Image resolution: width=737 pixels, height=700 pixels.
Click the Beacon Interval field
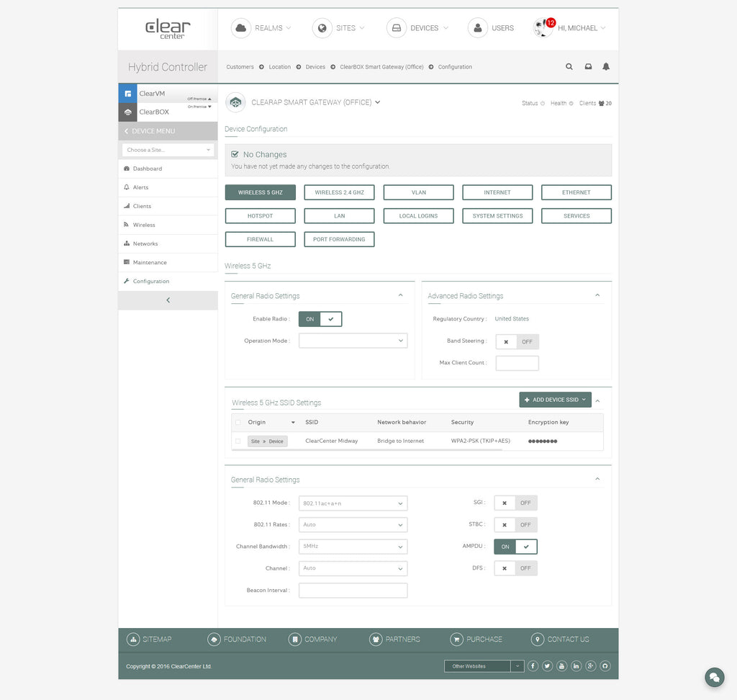tap(353, 591)
